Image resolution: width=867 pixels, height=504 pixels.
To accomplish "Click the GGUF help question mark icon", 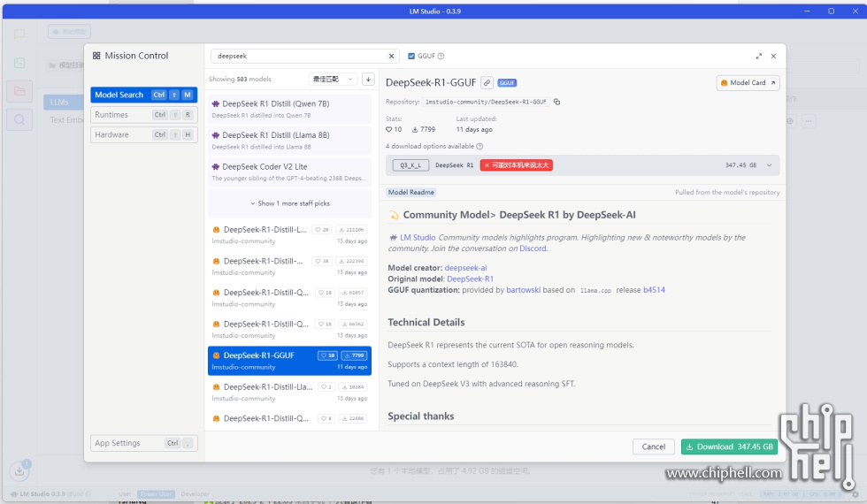I will tap(441, 56).
